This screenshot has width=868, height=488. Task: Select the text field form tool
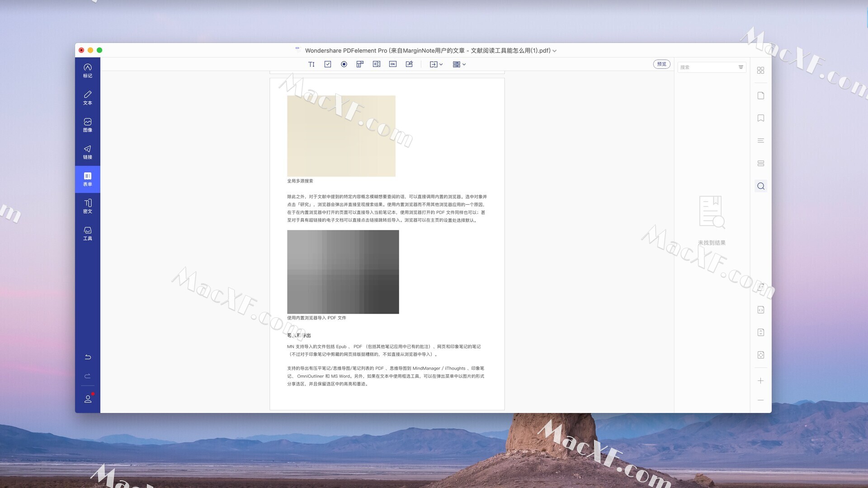pos(311,64)
